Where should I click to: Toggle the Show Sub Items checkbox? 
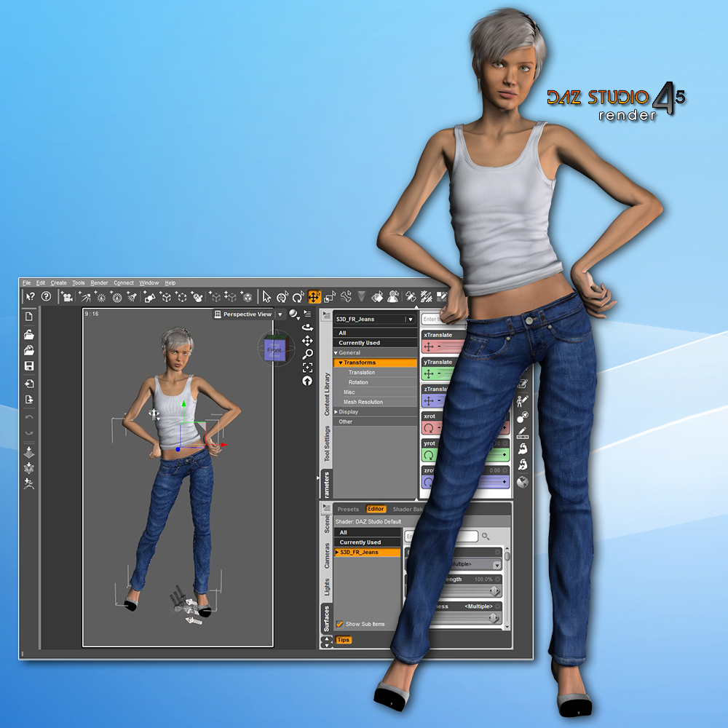click(x=340, y=624)
